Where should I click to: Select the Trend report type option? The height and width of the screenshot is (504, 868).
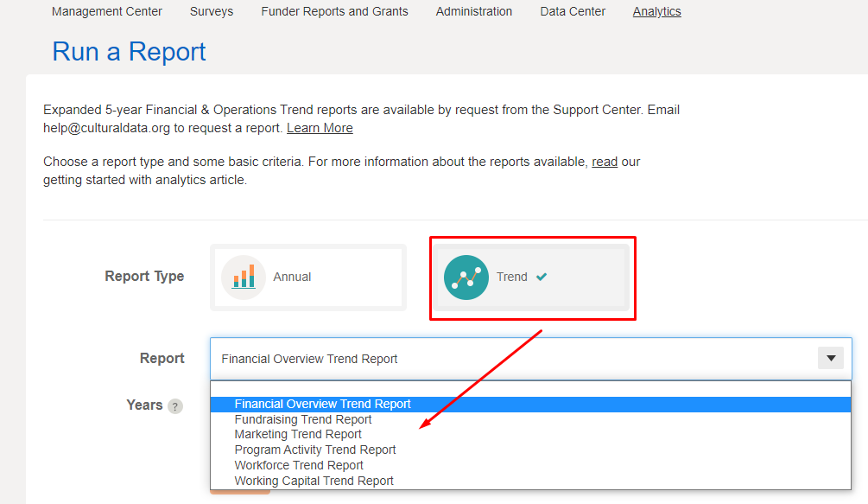coord(530,277)
